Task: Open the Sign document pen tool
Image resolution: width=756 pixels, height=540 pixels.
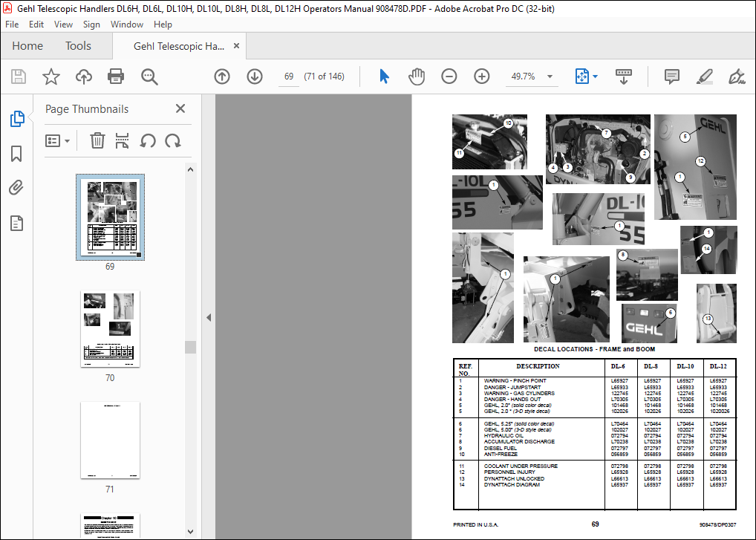Action: pos(736,77)
